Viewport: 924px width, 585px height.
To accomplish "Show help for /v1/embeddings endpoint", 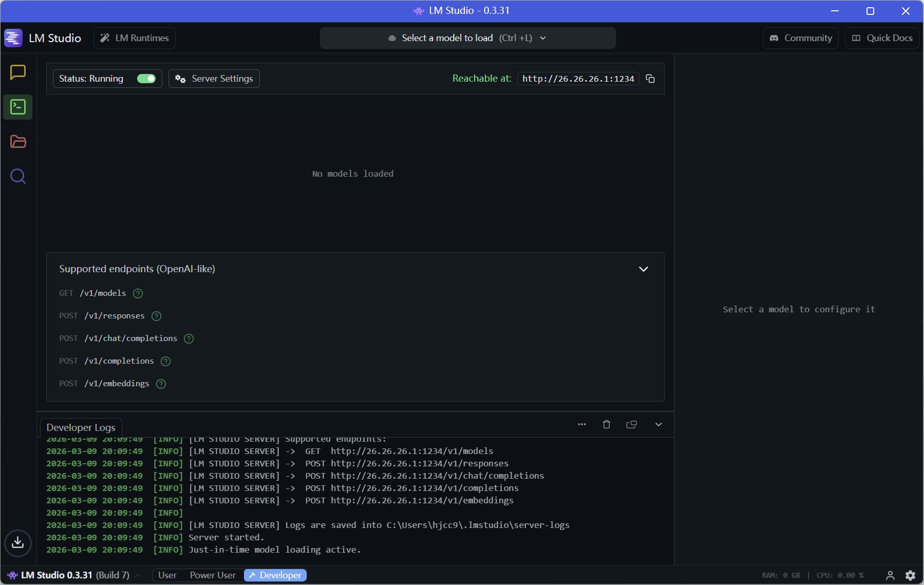I will [161, 384].
